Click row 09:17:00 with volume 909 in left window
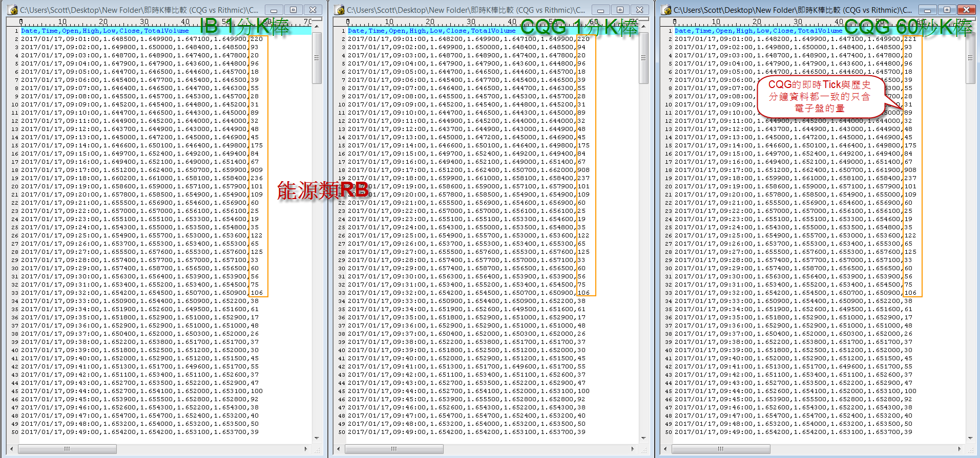 coord(142,170)
